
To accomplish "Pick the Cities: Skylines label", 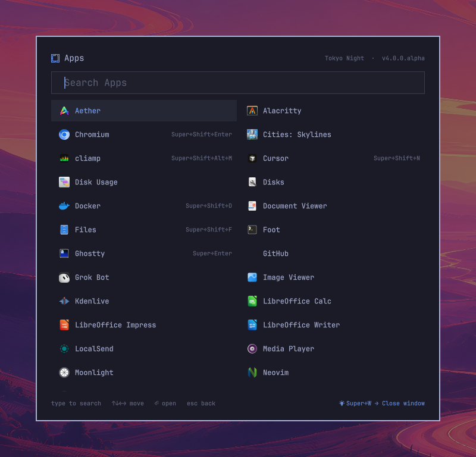I will pos(297,134).
